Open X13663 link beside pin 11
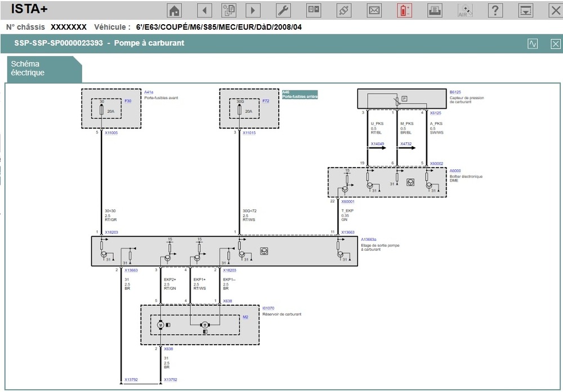563x392 pixels. [x=348, y=232]
